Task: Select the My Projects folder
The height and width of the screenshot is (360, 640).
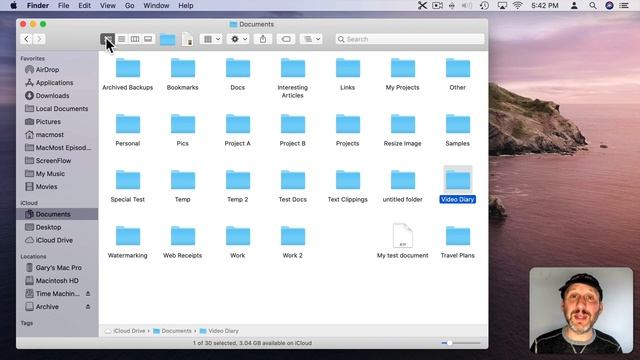Action: (402, 74)
